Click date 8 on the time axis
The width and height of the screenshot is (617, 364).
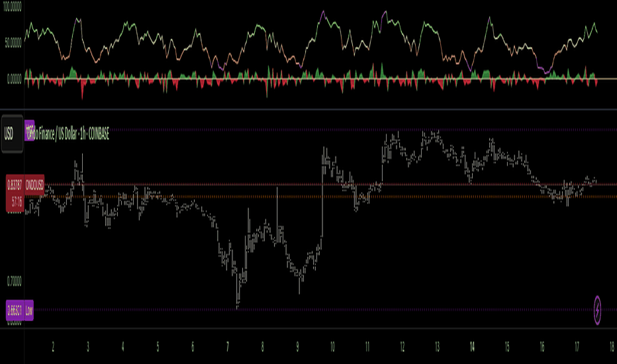262,347
